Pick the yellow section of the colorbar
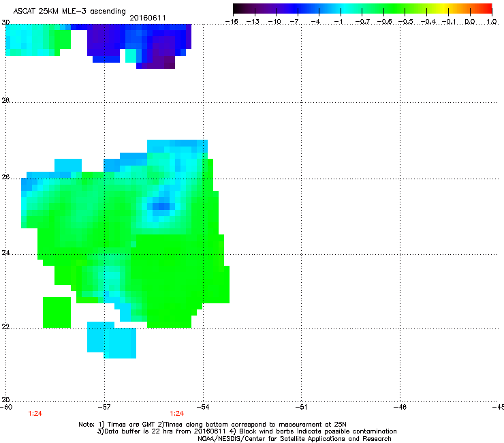 click(x=443, y=9)
